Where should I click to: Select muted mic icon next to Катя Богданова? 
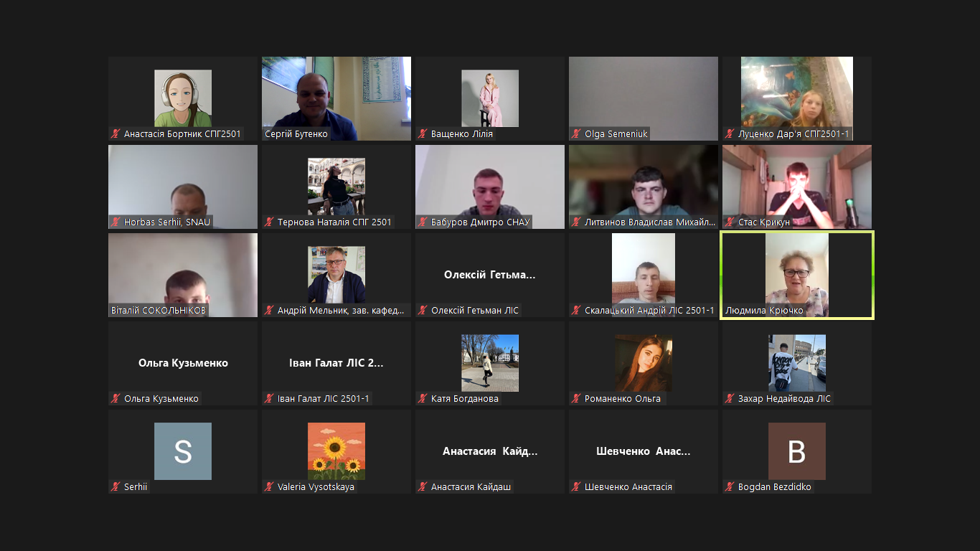click(x=423, y=399)
